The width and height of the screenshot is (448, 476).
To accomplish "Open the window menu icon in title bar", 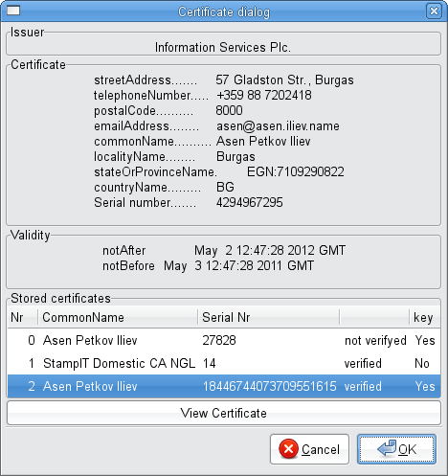I will tap(13, 11).
